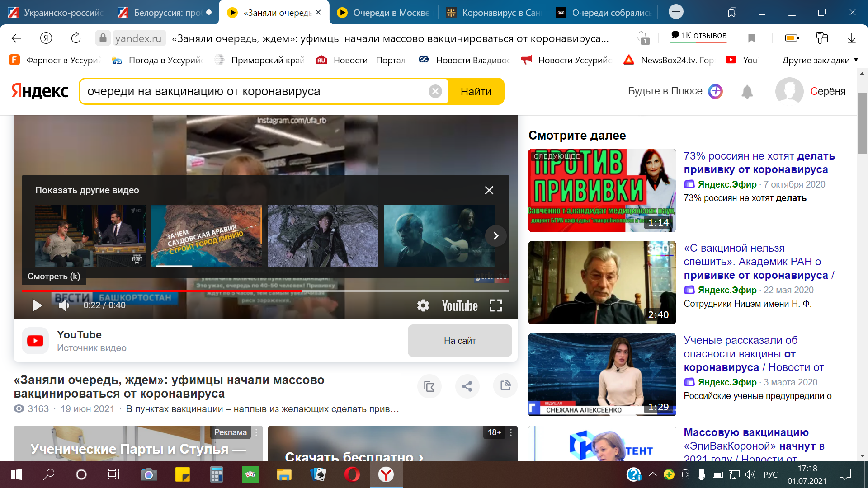Click the share icon under the video
The width and height of the screenshot is (868, 488).
click(467, 386)
